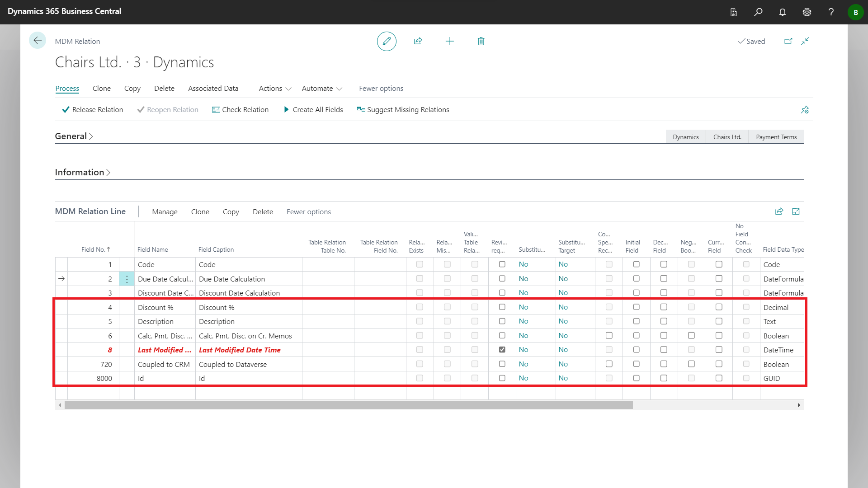Open Delete menu in relation lines

pos(263,212)
